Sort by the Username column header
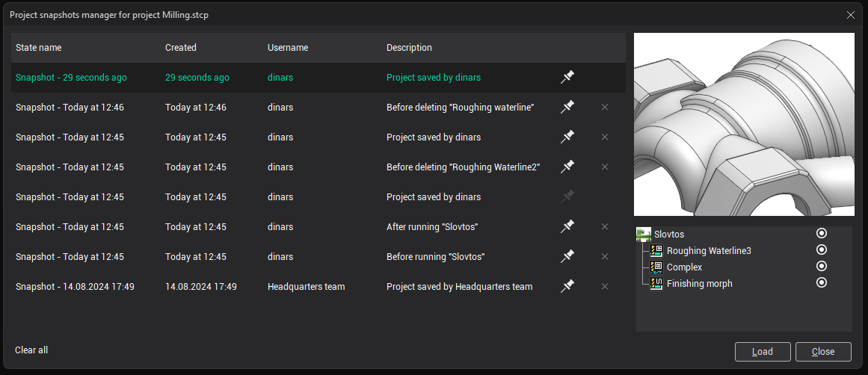The image size is (868, 375). tap(288, 48)
